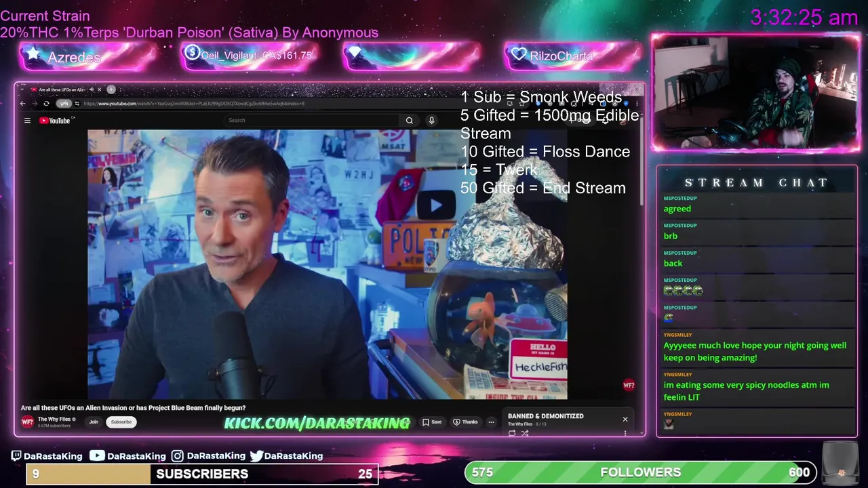
Task: Click the browser forward arrow
Action: [35, 104]
